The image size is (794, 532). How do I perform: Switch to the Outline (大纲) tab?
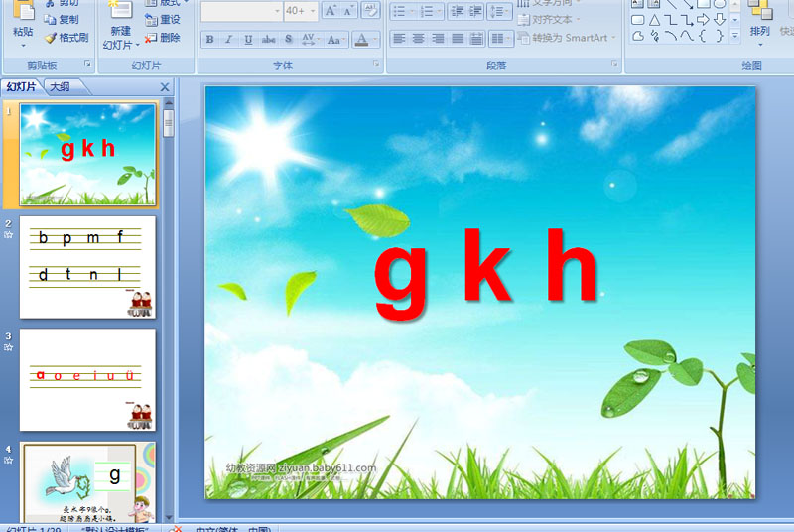[61, 87]
